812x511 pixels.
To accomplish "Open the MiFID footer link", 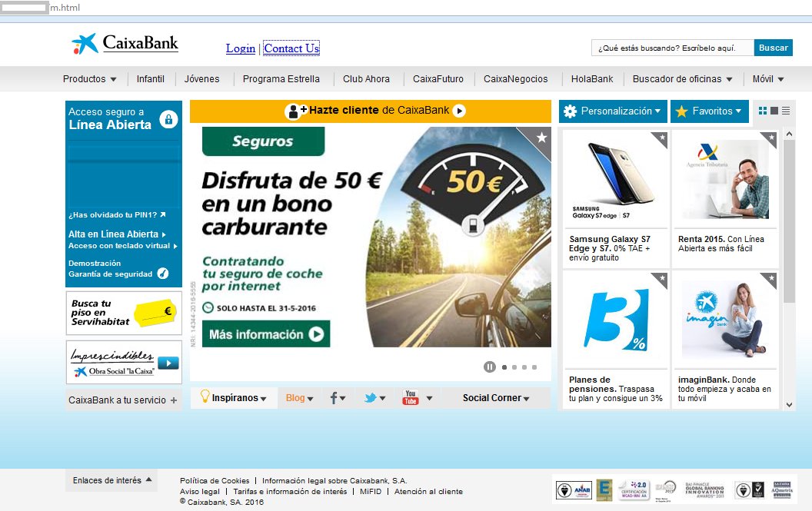I will (x=371, y=491).
